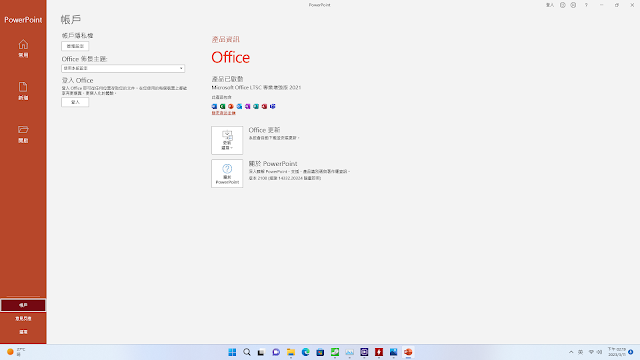Image resolution: width=640 pixels, height=360 pixels.
Task: Select the Account (帳戶) sidebar tab
Action: (x=23, y=305)
